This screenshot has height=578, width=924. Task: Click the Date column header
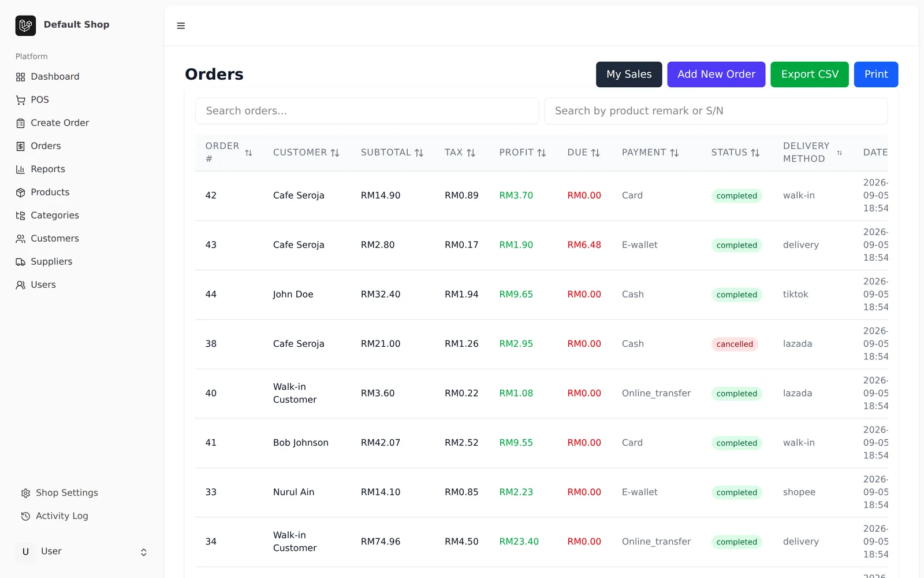tap(875, 153)
